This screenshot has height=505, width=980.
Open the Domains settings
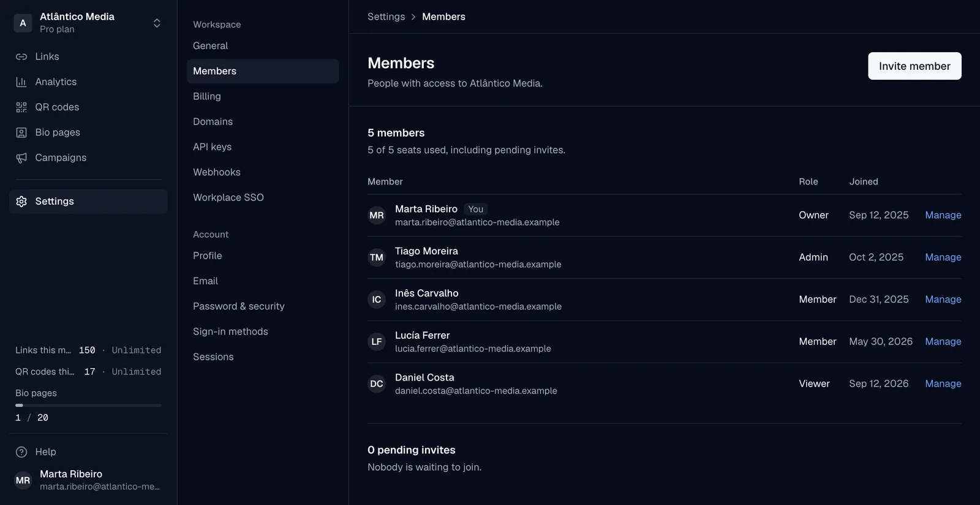coord(263,121)
